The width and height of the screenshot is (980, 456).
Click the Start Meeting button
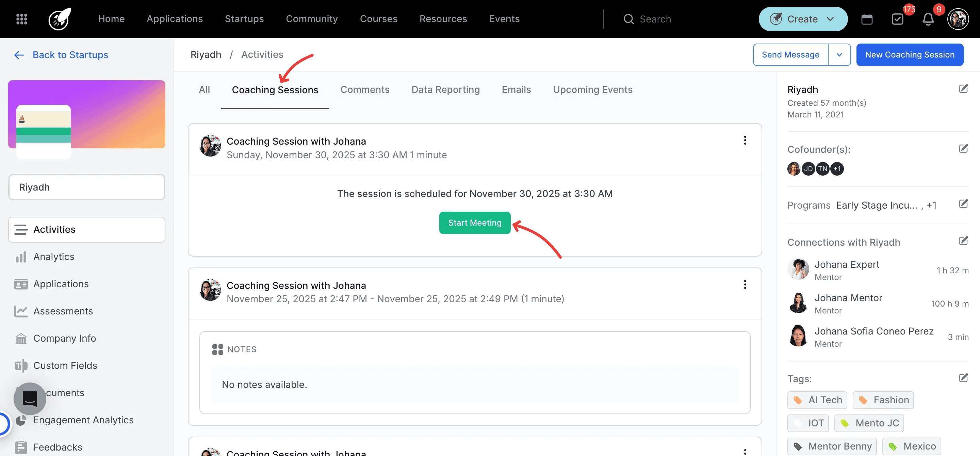475,223
